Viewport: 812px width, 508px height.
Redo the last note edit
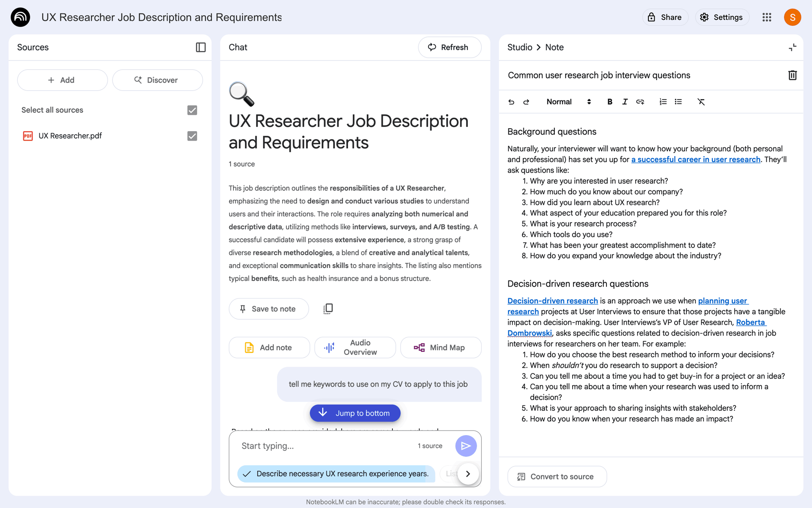pyautogui.click(x=526, y=102)
